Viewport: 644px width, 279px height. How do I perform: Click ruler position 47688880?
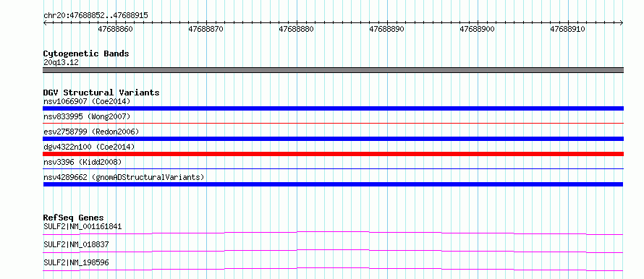pos(297,29)
